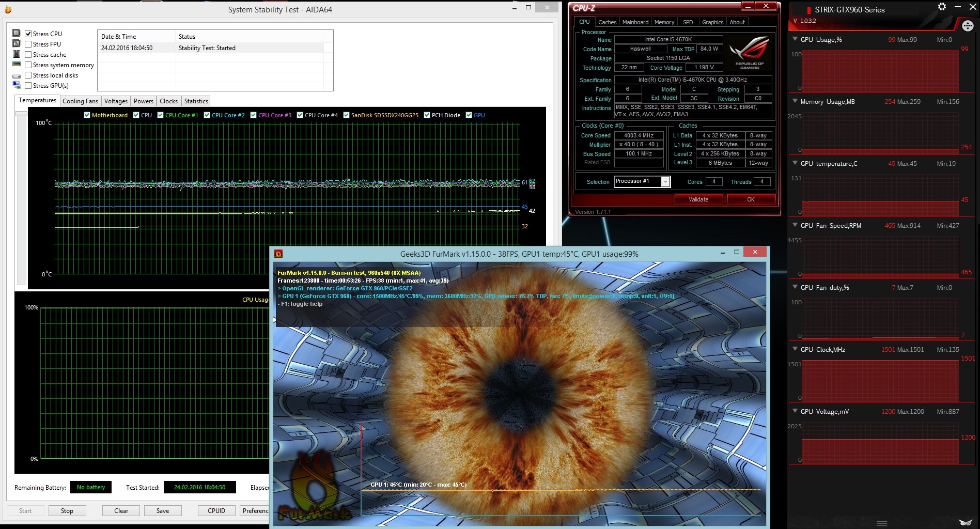This screenshot has height=529, width=980.
Task: Enable Stress local disks option
Action: [28, 75]
